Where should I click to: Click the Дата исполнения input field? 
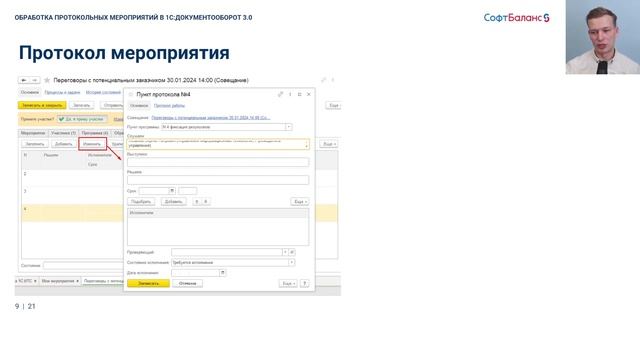195,273
